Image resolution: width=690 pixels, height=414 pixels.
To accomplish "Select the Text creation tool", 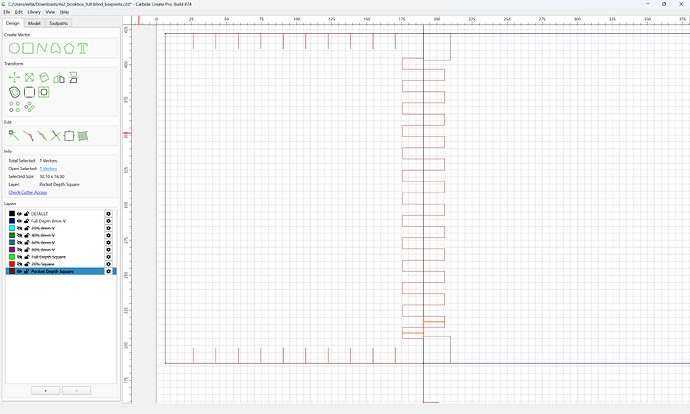I will [83, 48].
